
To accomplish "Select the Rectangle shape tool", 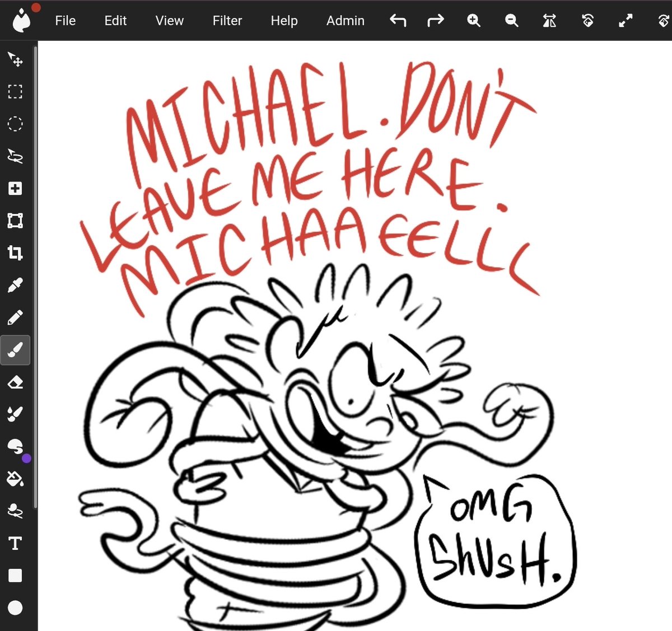I will tap(15, 576).
